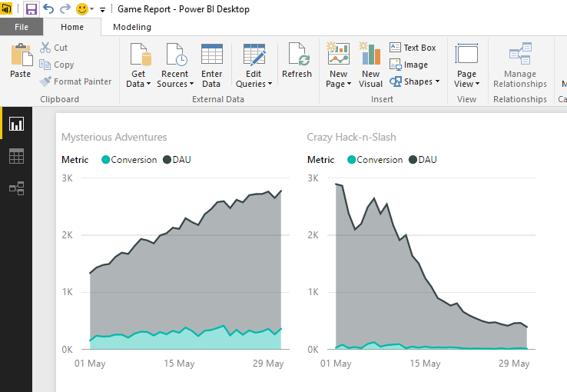Undo the last action
Image resolution: width=567 pixels, height=392 pixels.
(48, 8)
